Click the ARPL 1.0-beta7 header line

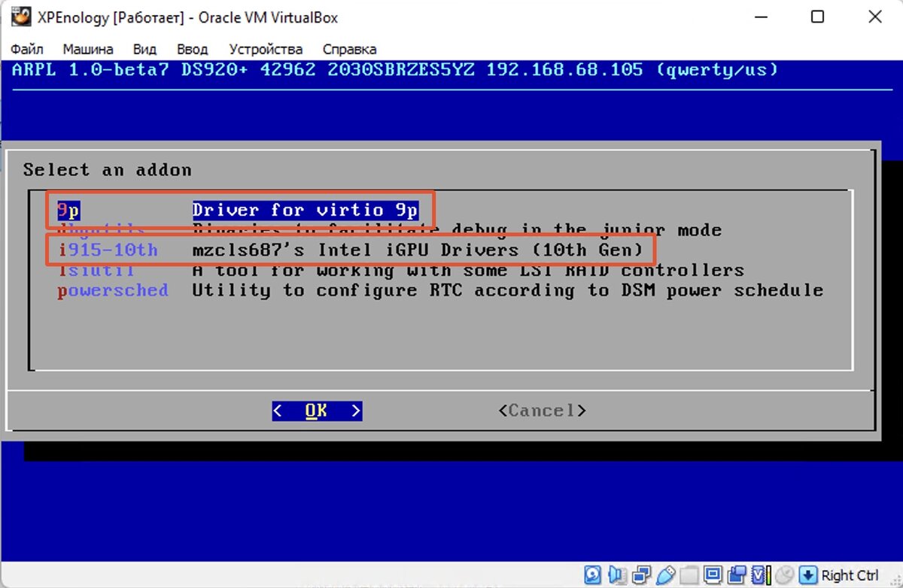pos(395,70)
